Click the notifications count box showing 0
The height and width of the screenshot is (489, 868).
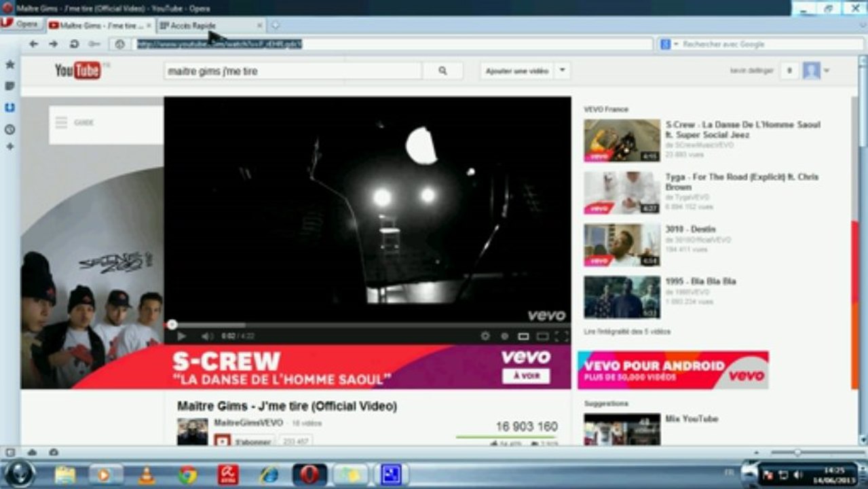[x=789, y=71]
